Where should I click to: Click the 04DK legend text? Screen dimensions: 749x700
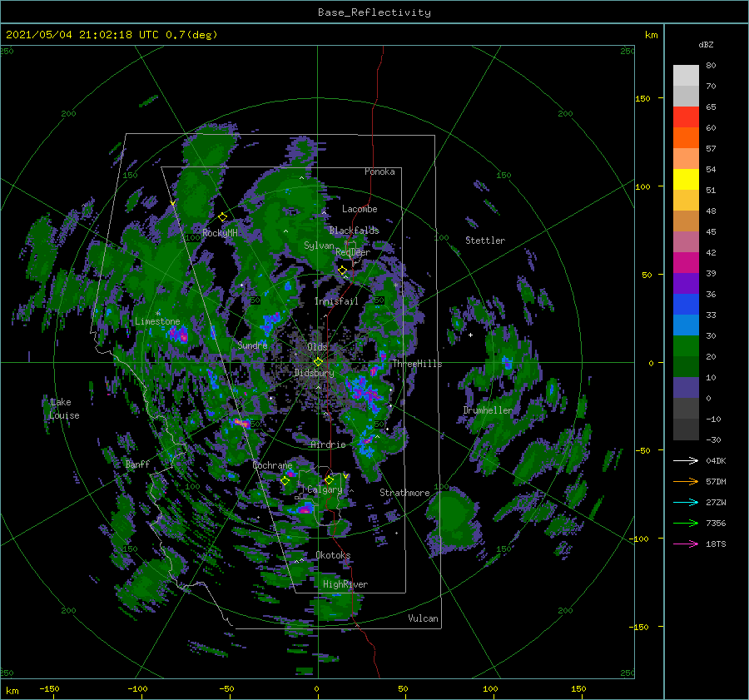pos(716,460)
